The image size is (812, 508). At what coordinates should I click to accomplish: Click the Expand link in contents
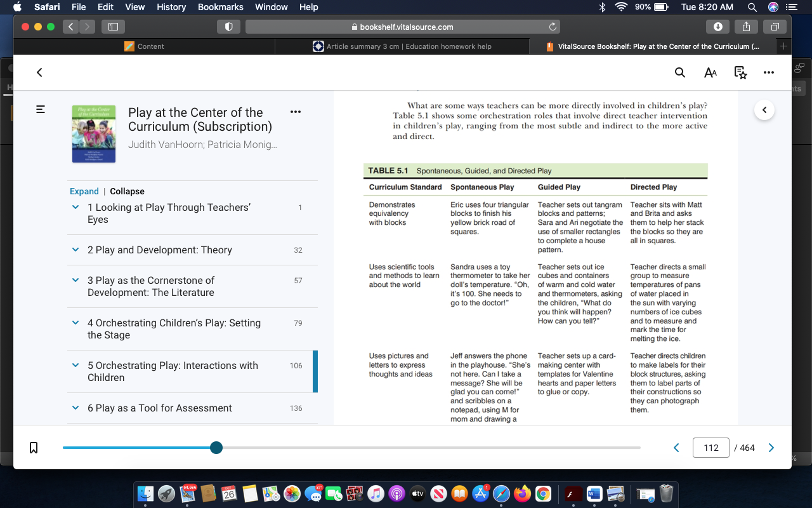(x=84, y=191)
